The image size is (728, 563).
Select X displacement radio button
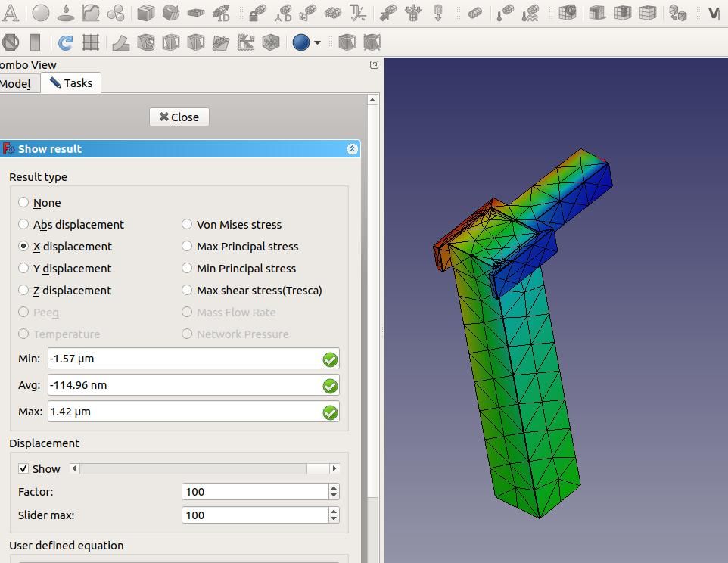click(x=65, y=246)
